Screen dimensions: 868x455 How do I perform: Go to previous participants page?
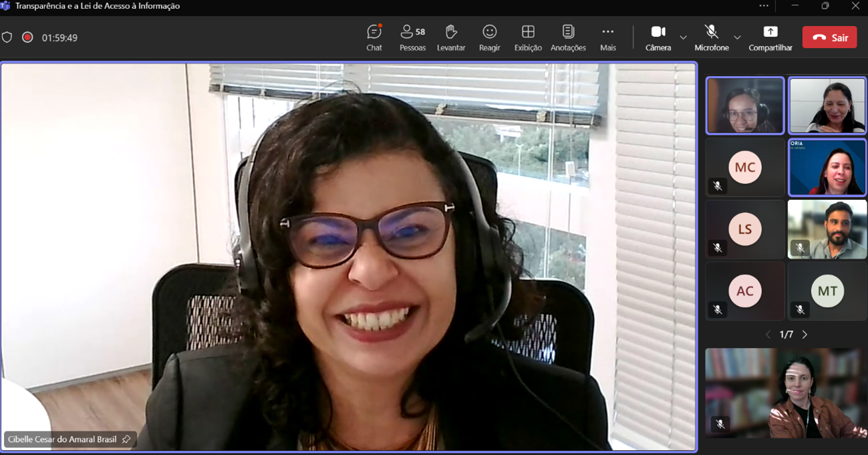(768, 334)
